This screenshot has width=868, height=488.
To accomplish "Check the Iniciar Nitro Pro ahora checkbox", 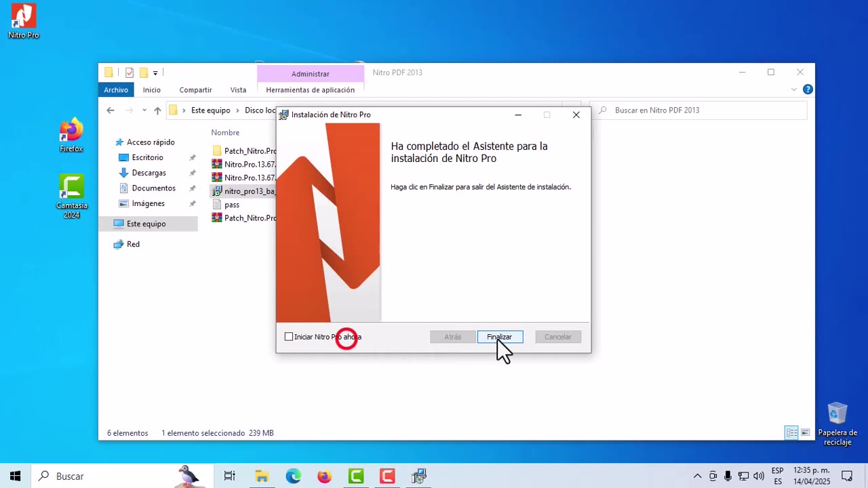I will [x=289, y=337].
